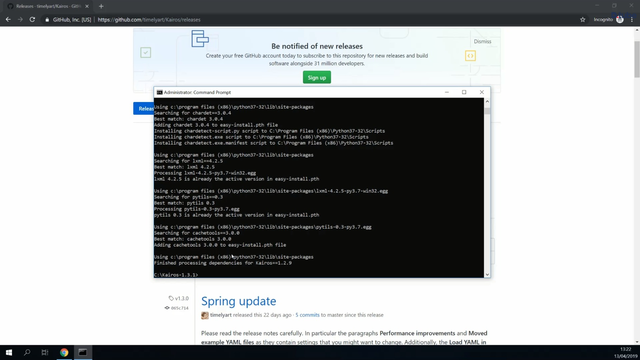Screen dimensions: 640x360
Task: Click the v1.3.0 tag link
Action: click(179, 298)
